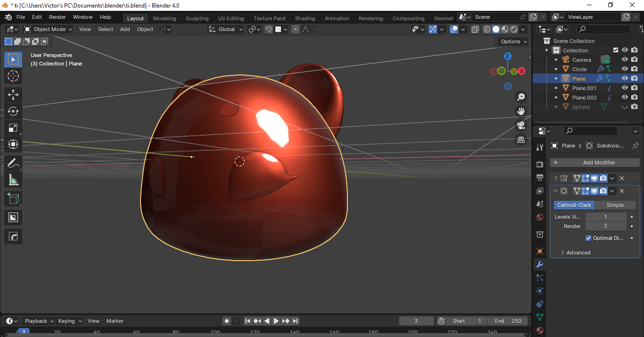
Task: Open the View Layer properties tab
Action: tap(540, 191)
